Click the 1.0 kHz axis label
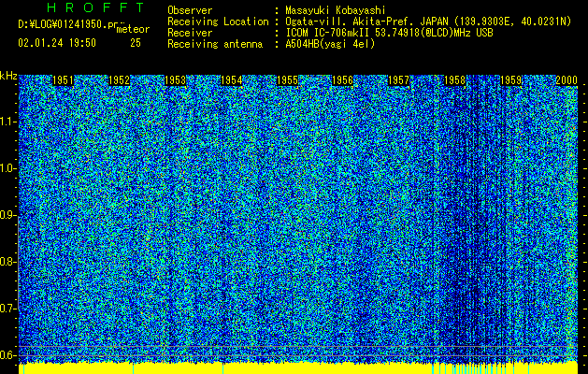 [x=8, y=168]
